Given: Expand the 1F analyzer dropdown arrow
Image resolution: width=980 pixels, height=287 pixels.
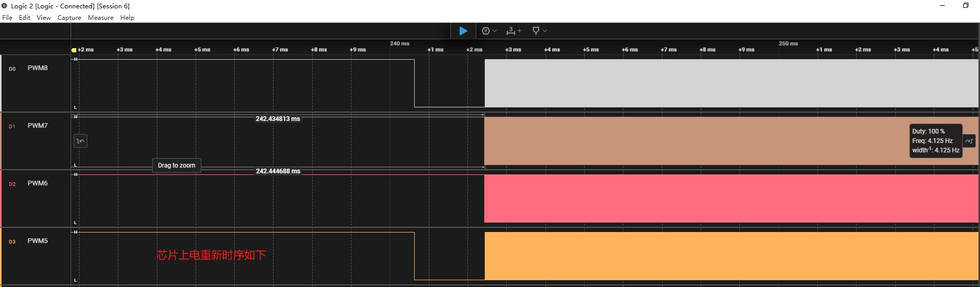Looking at the screenshot, I should 495,31.
